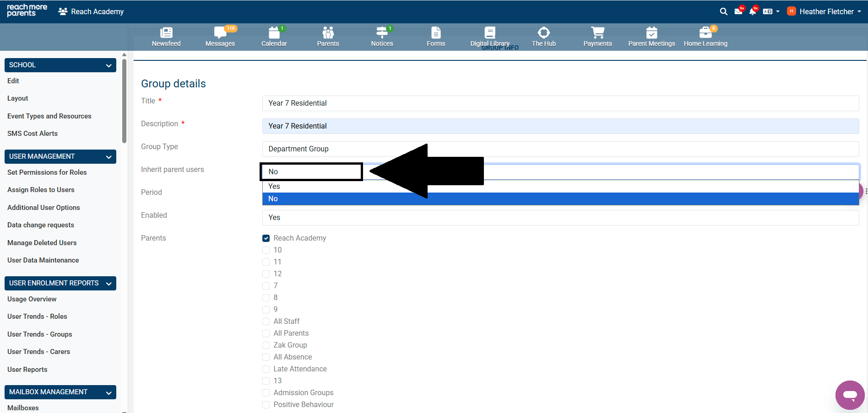Viewport: 868px width, 413px height.
Task: Select Yes in Inherit parent users list
Action: [274, 186]
